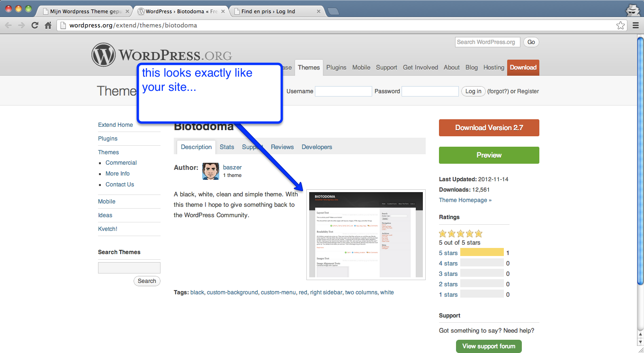644x353 pixels.
Task: Click the 5 stars yellow rating bar
Action: [x=482, y=253]
